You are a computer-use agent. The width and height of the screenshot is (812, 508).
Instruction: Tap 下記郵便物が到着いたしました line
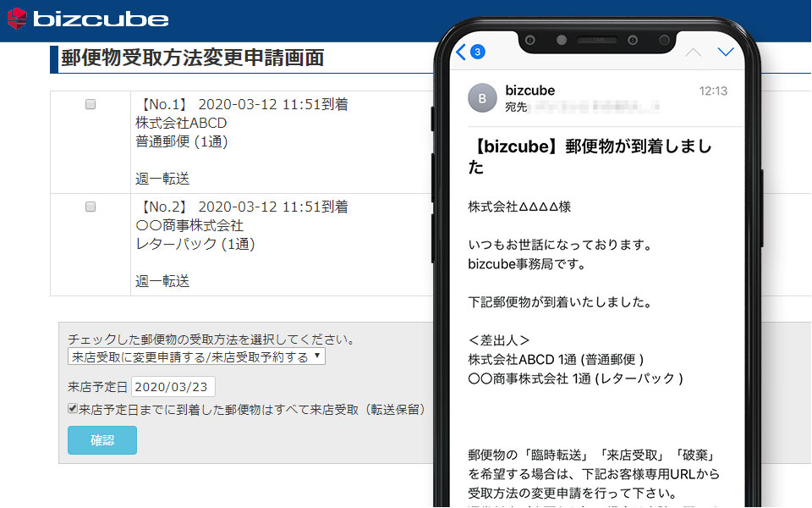[x=560, y=302]
